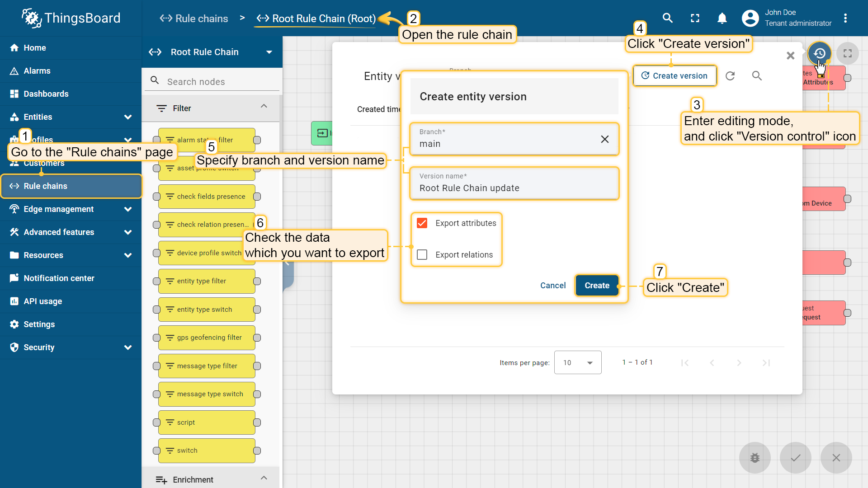The height and width of the screenshot is (488, 868).
Task: Click the Version name input field
Action: click(514, 188)
